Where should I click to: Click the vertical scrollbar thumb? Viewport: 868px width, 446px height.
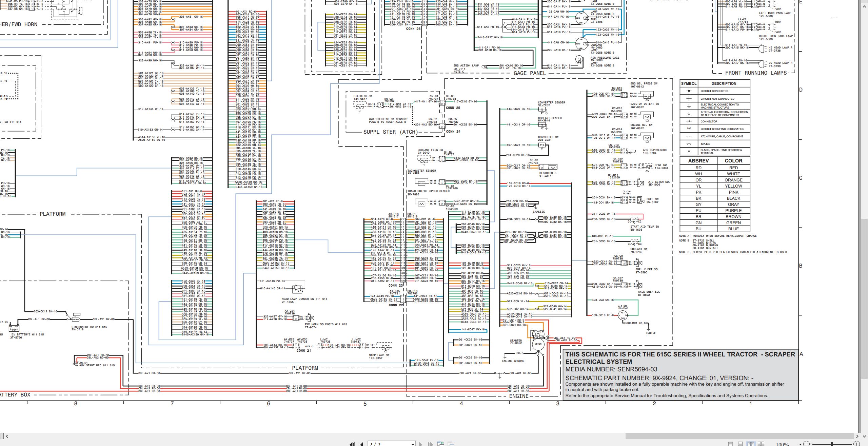click(x=864, y=298)
